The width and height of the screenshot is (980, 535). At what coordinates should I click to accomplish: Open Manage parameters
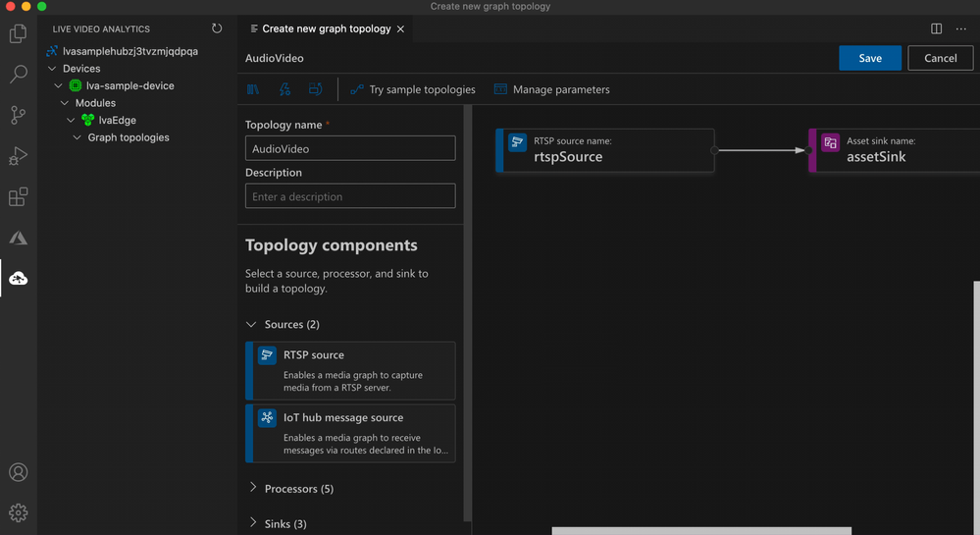tap(552, 89)
